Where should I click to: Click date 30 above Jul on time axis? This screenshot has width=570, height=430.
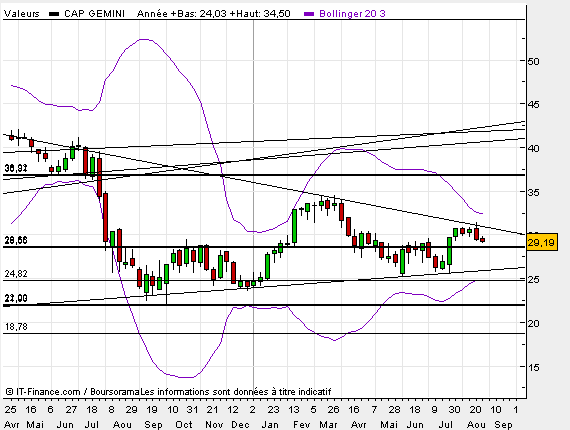coord(454,410)
